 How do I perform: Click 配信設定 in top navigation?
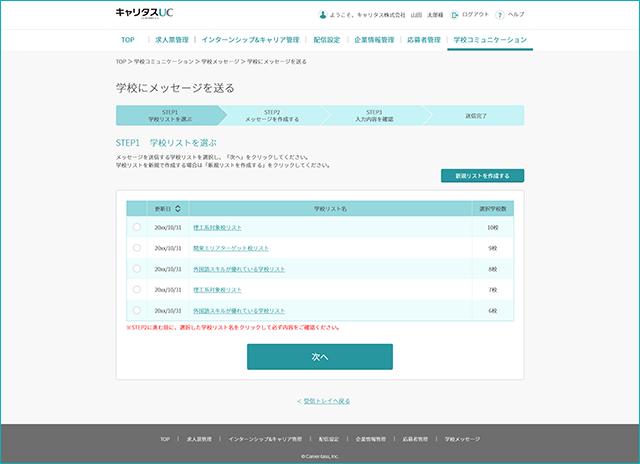coord(327,40)
